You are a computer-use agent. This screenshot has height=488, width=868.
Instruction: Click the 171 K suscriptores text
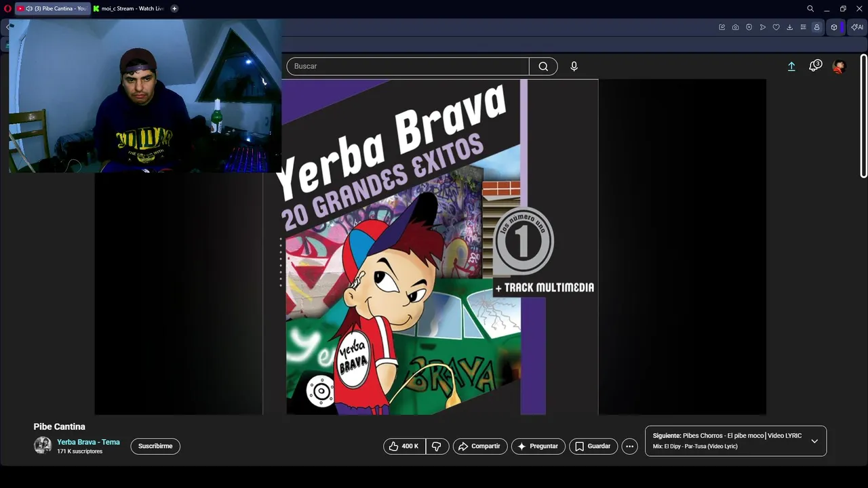coord(79,451)
